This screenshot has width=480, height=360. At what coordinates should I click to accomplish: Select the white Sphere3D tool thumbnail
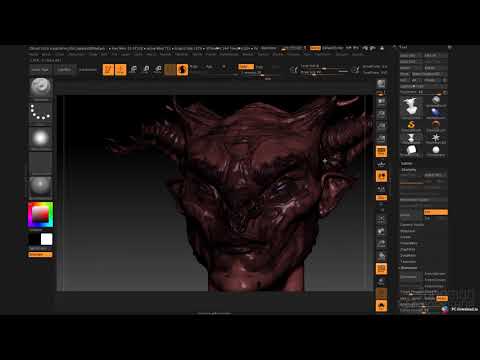tap(436, 150)
